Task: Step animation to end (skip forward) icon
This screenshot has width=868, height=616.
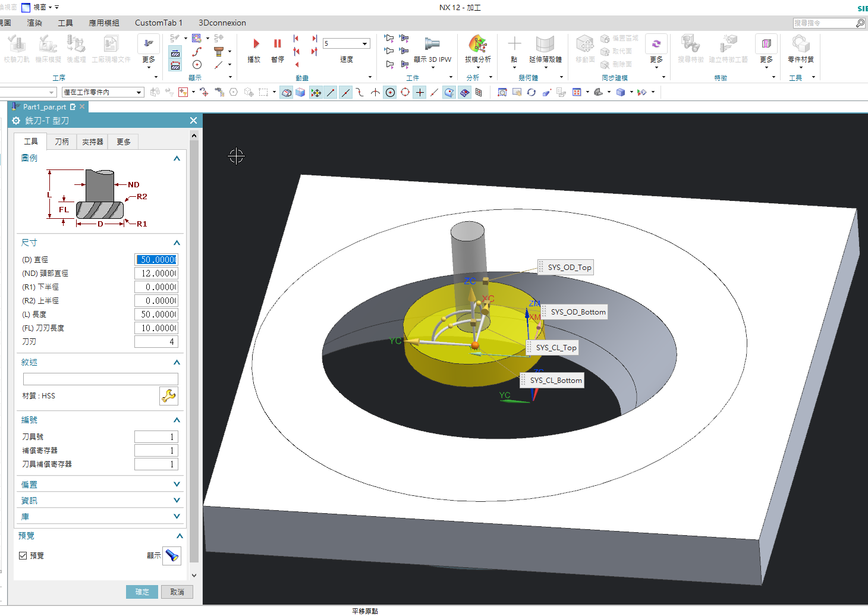Action: (315, 39)
